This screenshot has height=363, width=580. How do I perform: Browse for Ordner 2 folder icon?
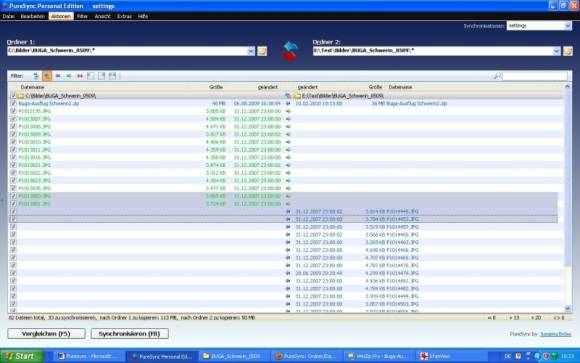568,51
